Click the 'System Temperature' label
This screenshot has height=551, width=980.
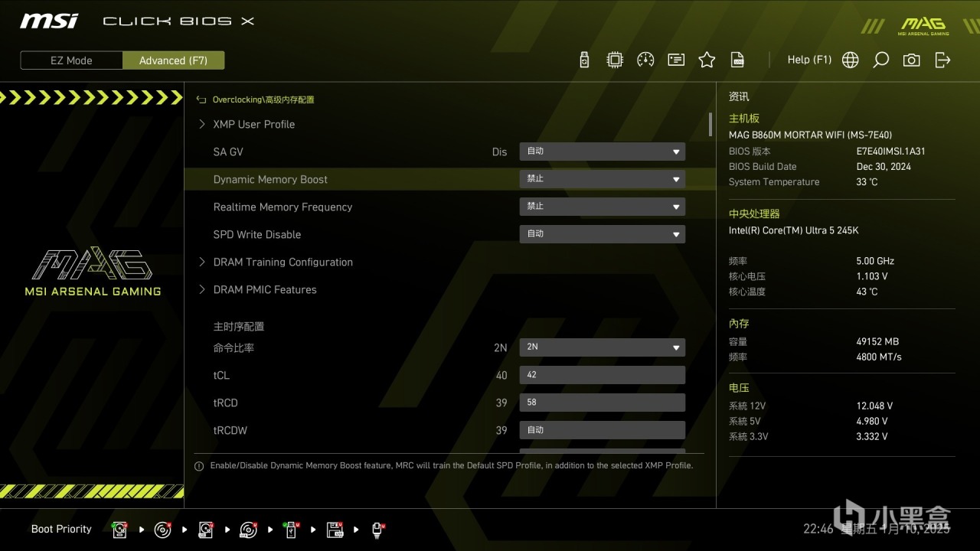(774, 182)
